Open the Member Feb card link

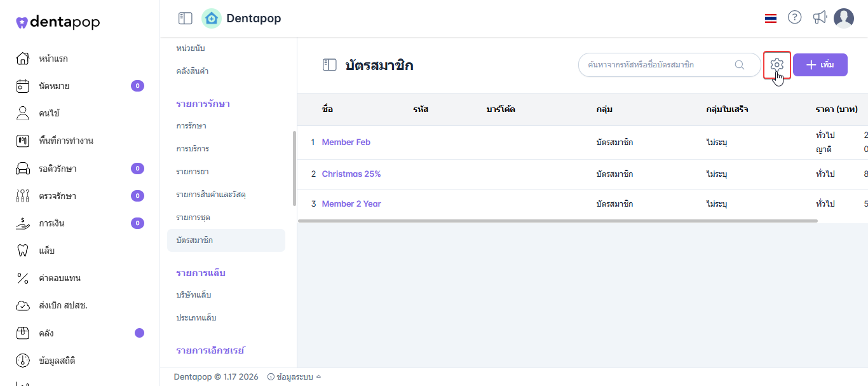346,142
